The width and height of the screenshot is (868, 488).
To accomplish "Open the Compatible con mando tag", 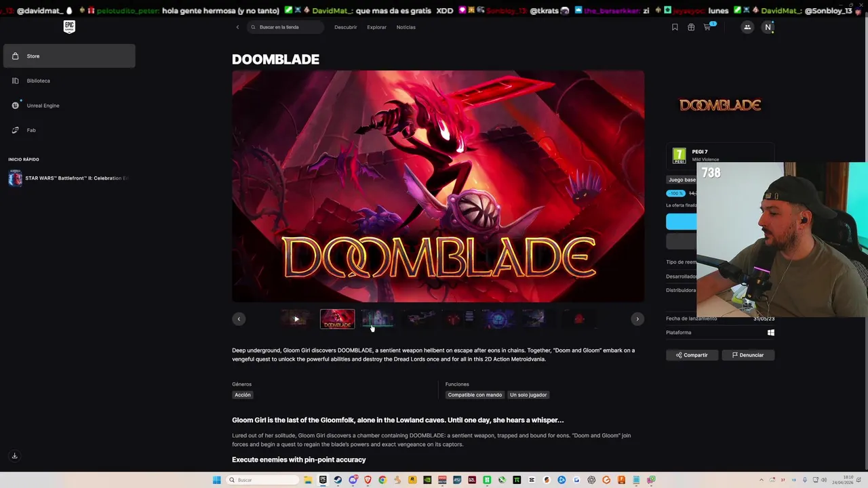I will tap(475, 394).
